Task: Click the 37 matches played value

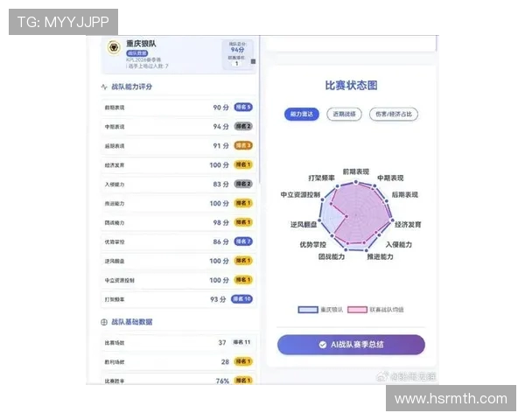Action: coord(222,343)
